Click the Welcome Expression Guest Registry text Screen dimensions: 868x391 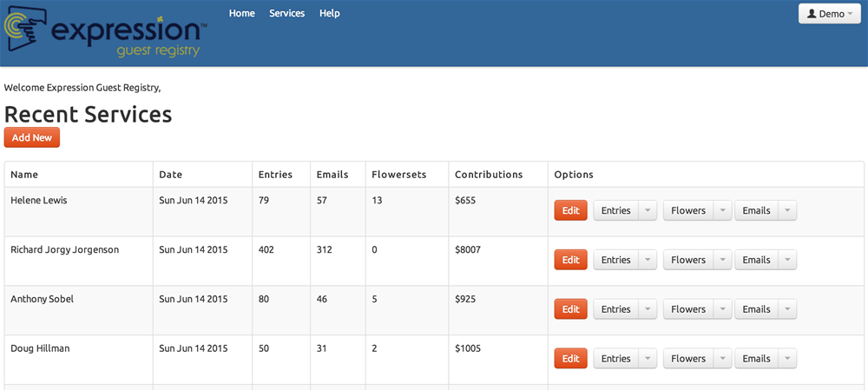pyautogui.click(x=82, y=88)
